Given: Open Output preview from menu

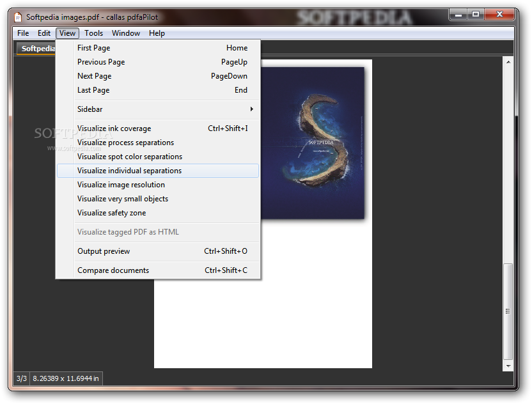Looking at the screenshot, I should (x=158, y=251).
